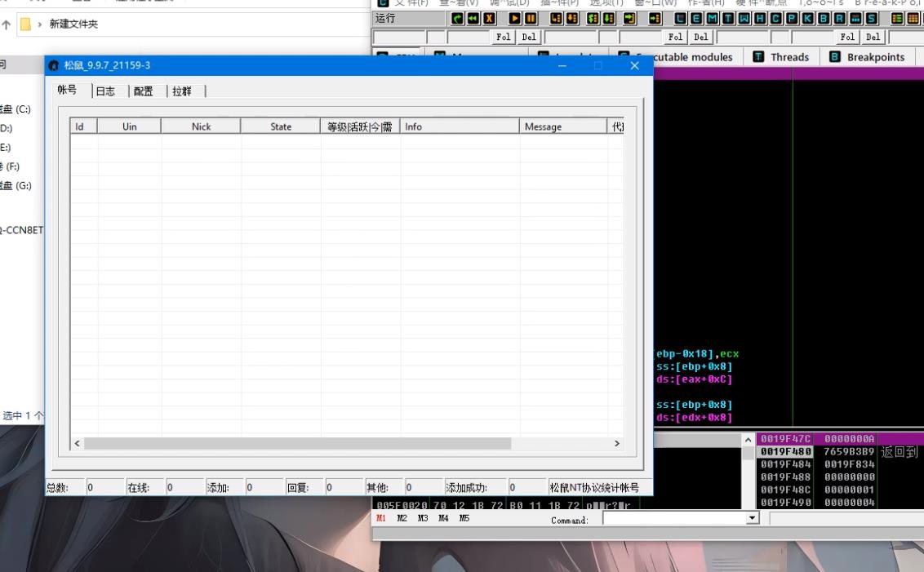Select the 拉群 tab

tap(181, 91)
